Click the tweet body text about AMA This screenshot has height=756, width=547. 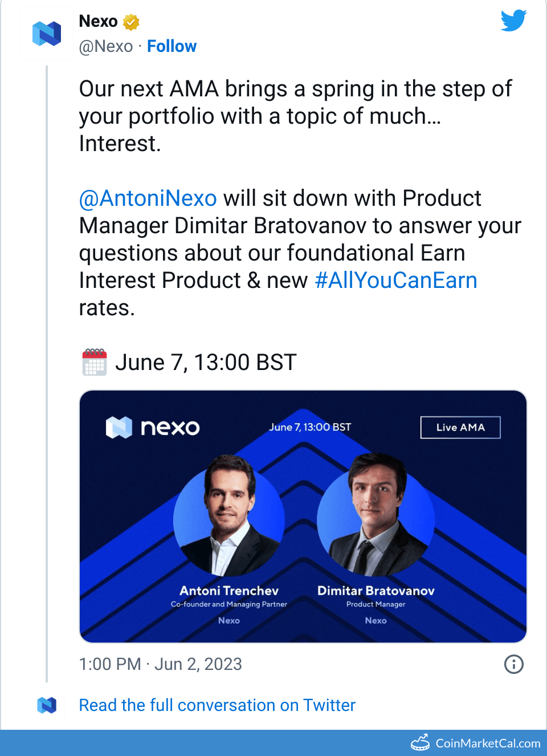tap(295, 116)
